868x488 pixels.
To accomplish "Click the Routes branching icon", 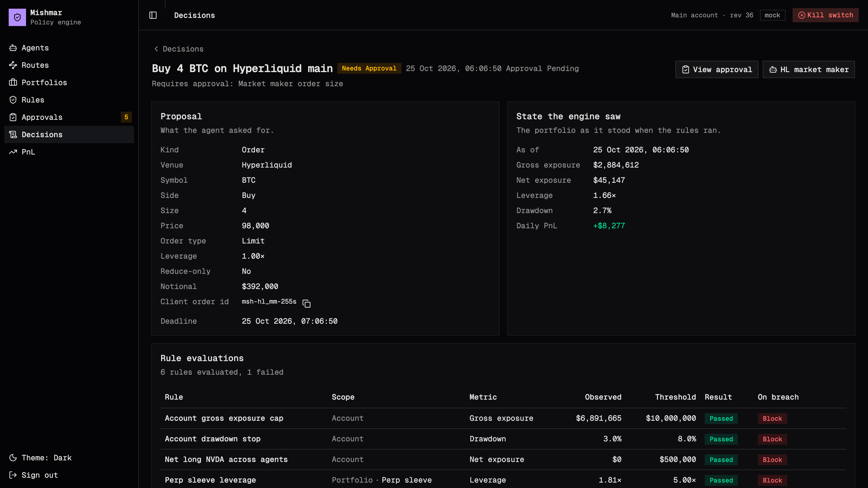I will pyautogui.click(x=13, y=65).
